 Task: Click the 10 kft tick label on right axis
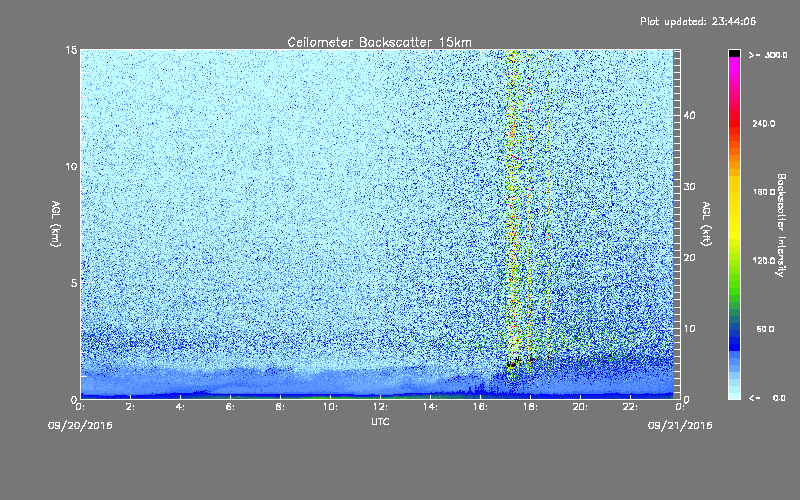click(x=689, y=329)
